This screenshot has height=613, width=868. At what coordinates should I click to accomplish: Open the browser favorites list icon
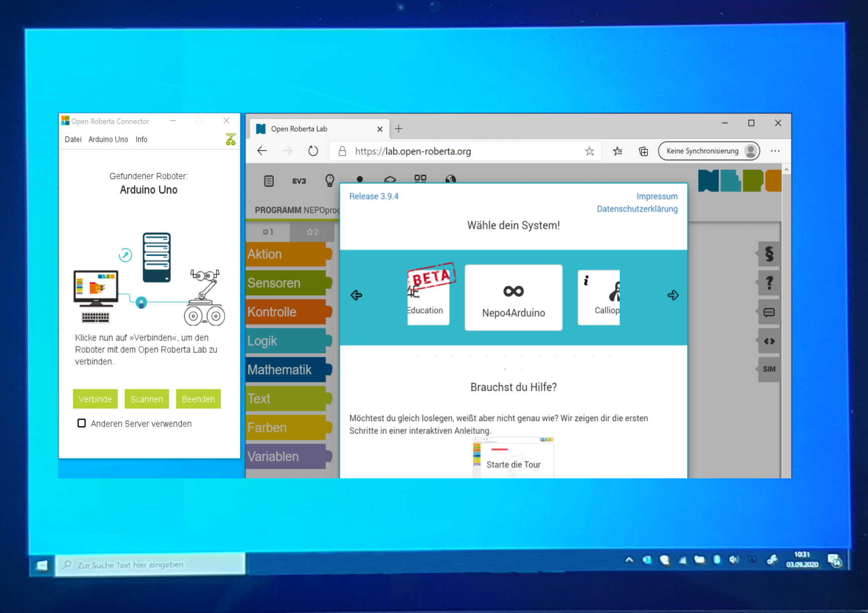click(617, 151)
